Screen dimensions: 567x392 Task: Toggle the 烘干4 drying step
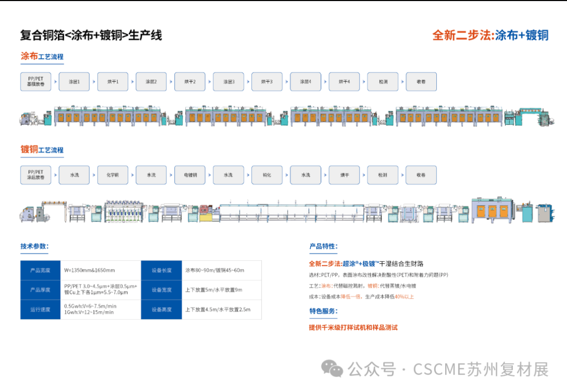(343, 81)
